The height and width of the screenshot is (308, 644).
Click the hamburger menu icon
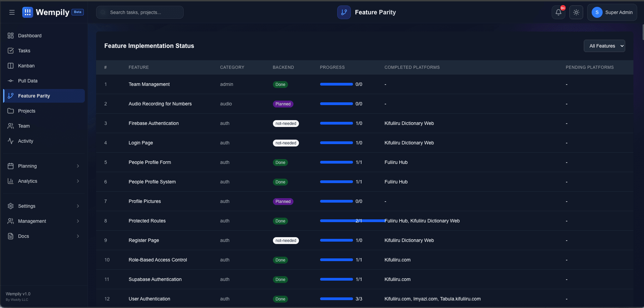[x=12, y=12]
